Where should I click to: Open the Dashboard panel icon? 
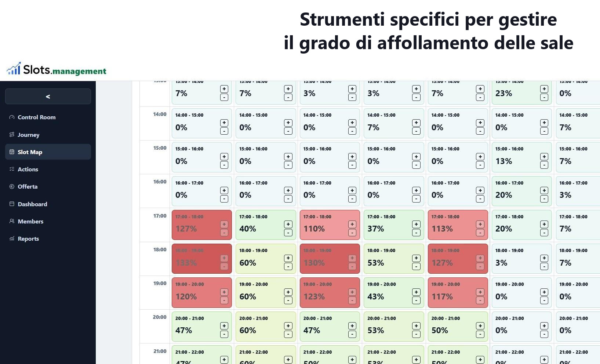coord(12,204)
